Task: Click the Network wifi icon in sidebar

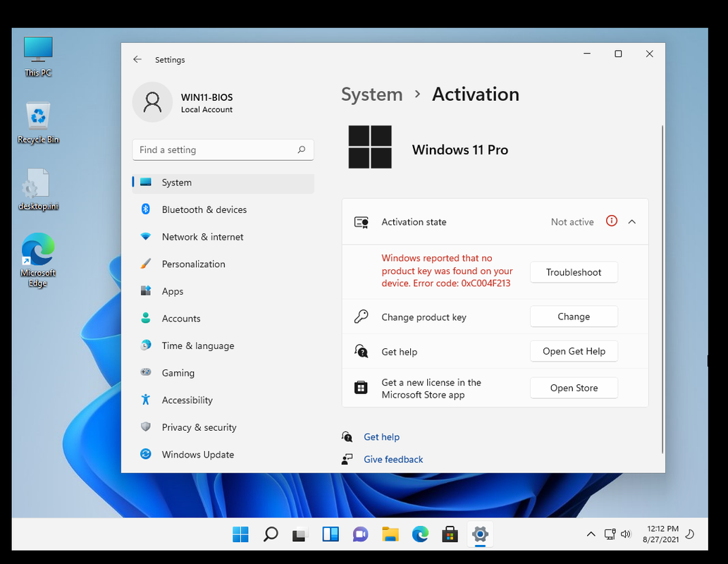Action: pos(145,236)
